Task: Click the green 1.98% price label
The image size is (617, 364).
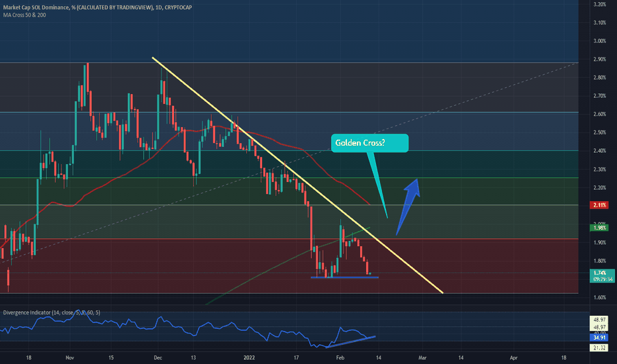Action: coord(600,228)
